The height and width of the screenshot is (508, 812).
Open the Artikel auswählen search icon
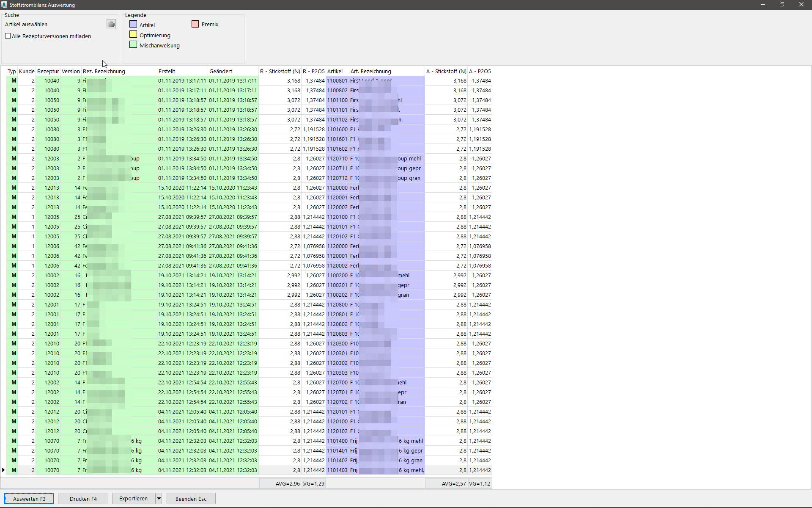point(111,24)
